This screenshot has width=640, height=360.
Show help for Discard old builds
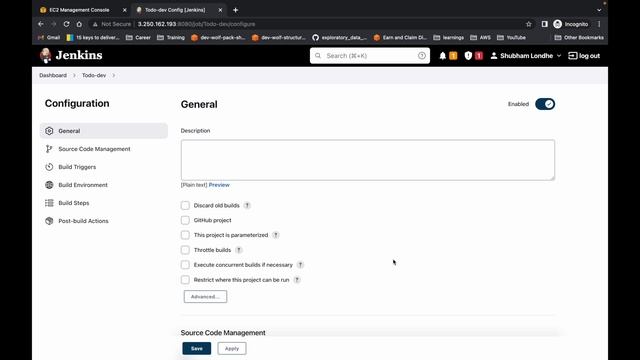247,205
